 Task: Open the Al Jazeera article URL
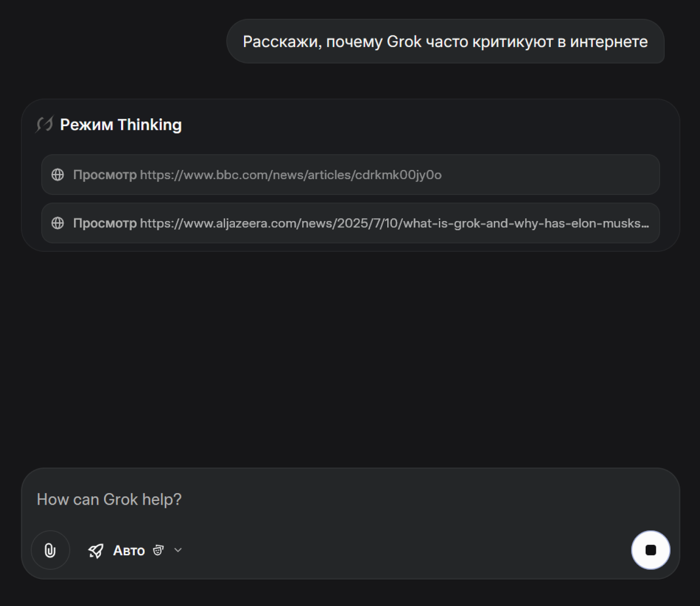click(391, 223)
